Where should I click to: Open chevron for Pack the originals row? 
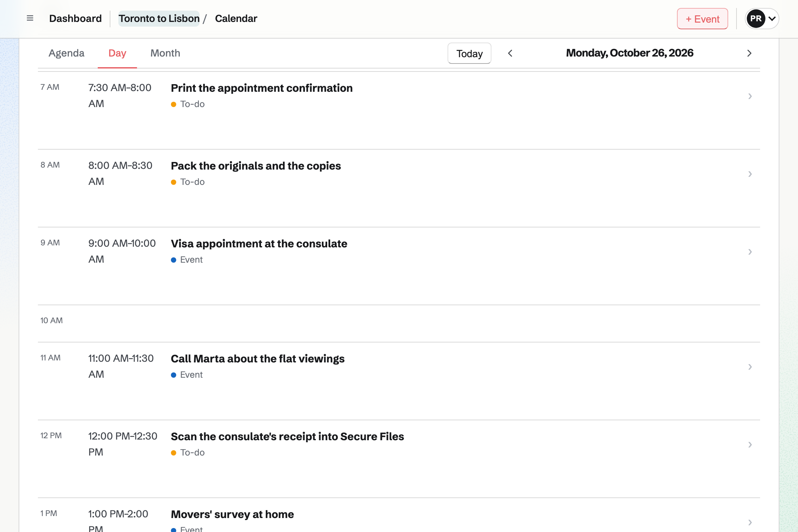coord(750,174)
